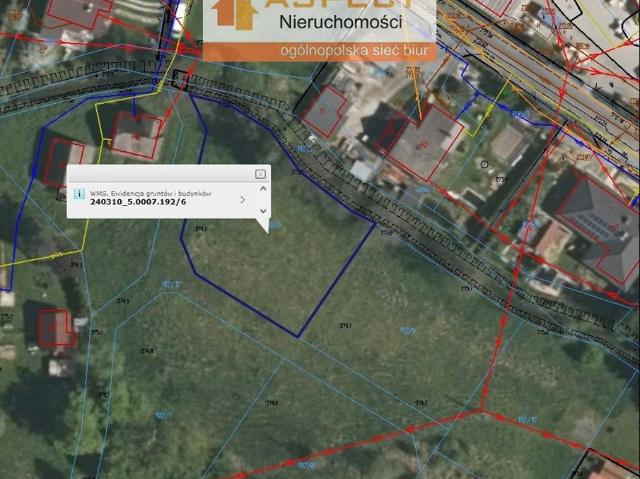The image size is (640, 479).
Task: Select parcel ID 240310_5.0007.192/6 text
Action: click(144, 203)
